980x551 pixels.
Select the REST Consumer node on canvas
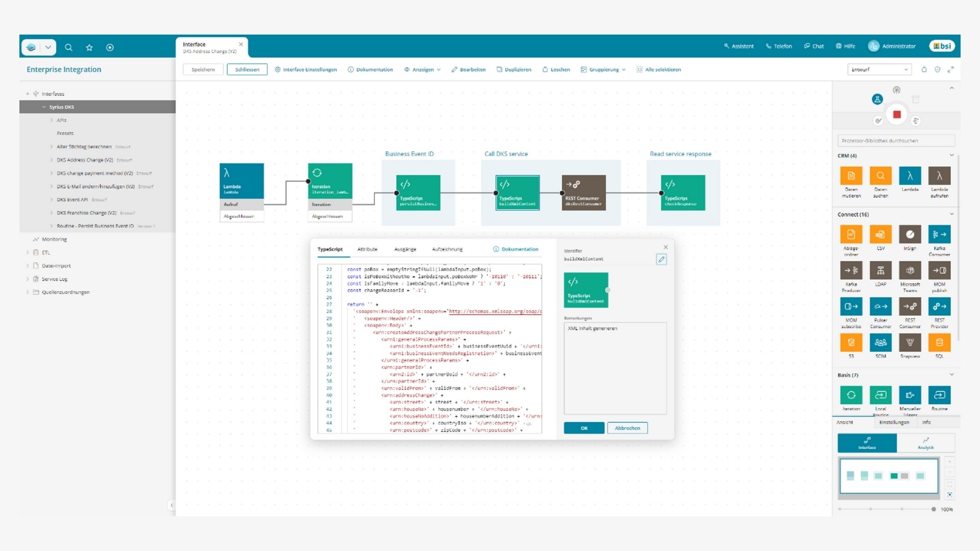click(583, 193)
